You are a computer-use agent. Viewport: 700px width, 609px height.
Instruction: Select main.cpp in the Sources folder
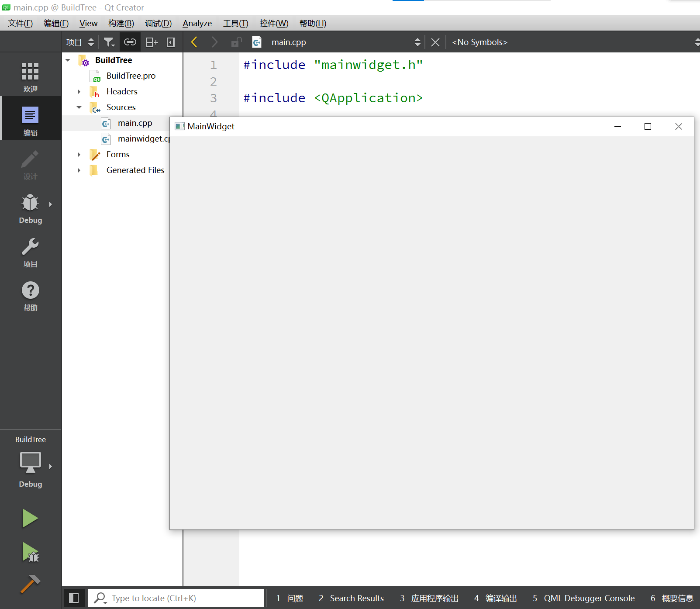135,123
